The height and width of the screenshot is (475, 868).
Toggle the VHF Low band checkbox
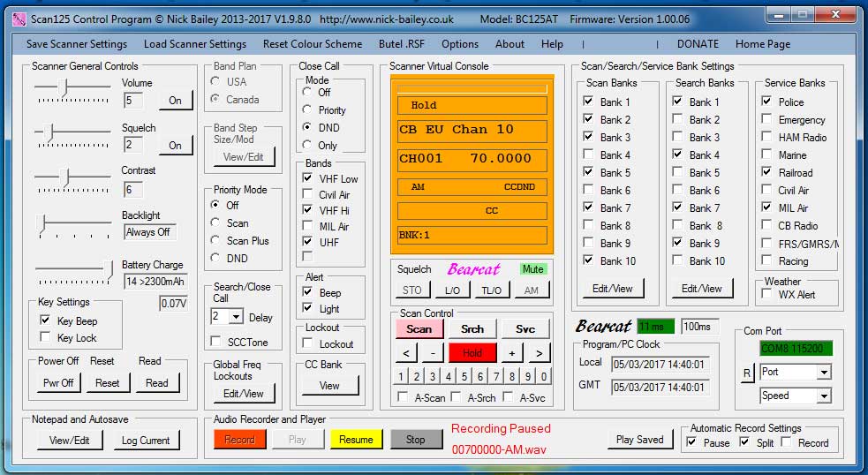(307, 178)
